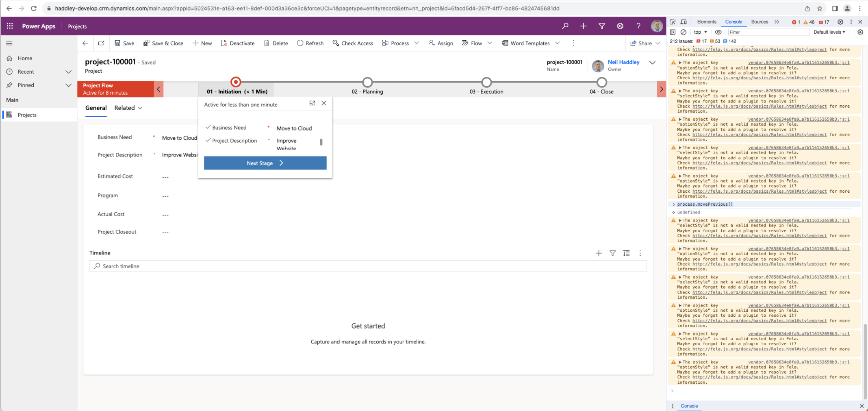Screen dimensions: 868x411
Task: Create a New project record
Action: (202, 43)
